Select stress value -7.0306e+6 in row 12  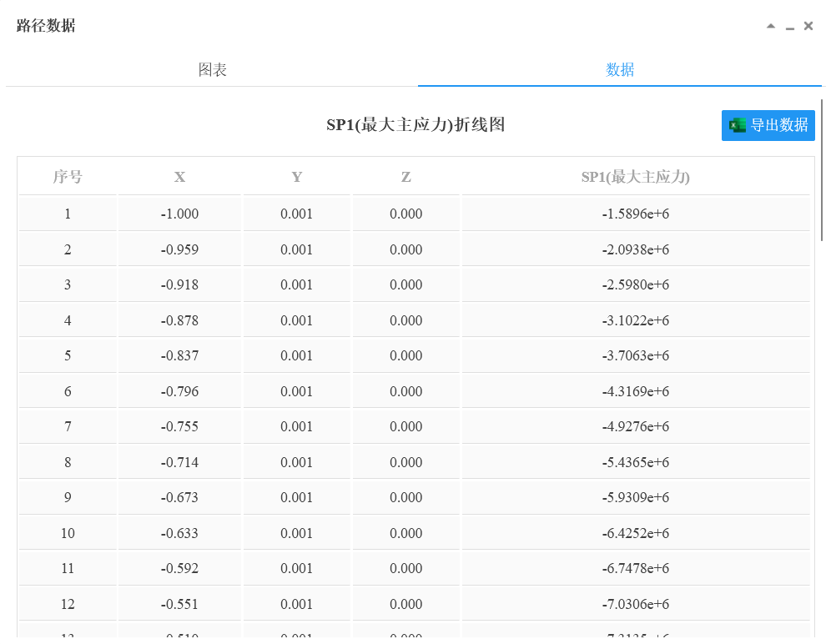pyautogui.click(x=635, y=604)
